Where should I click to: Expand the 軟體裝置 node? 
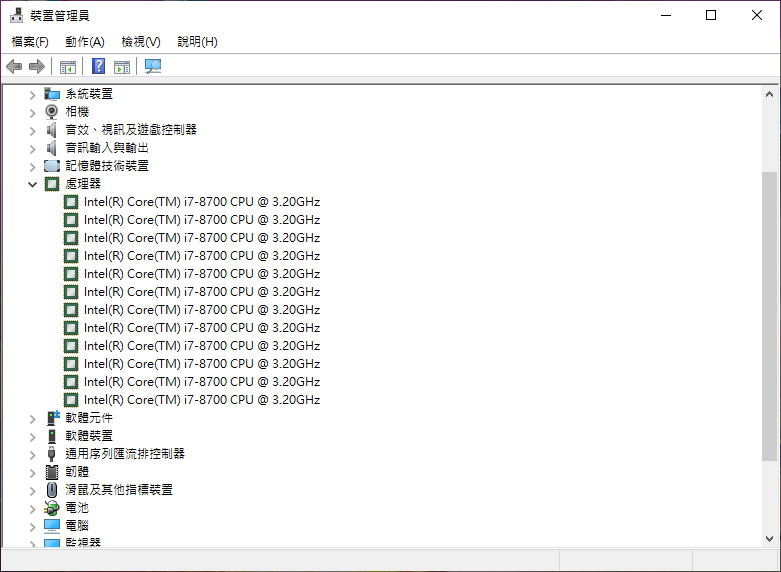click(x=32, y=436)
